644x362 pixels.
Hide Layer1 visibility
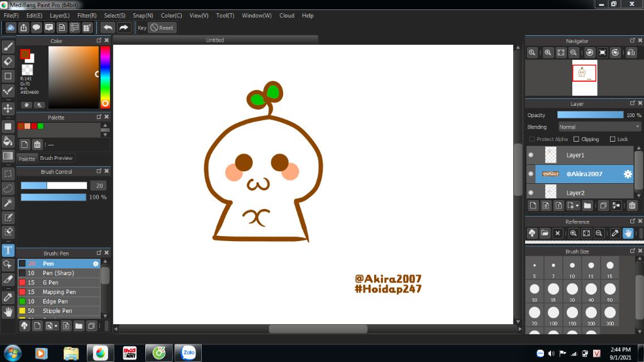(x=531, y=155)
